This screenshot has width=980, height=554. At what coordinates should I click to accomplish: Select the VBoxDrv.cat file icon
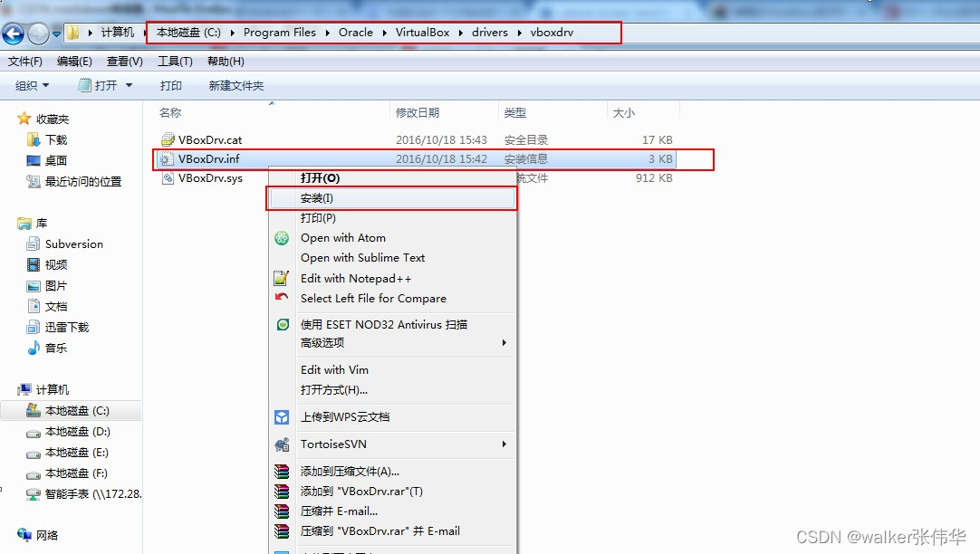coord(168,139)
